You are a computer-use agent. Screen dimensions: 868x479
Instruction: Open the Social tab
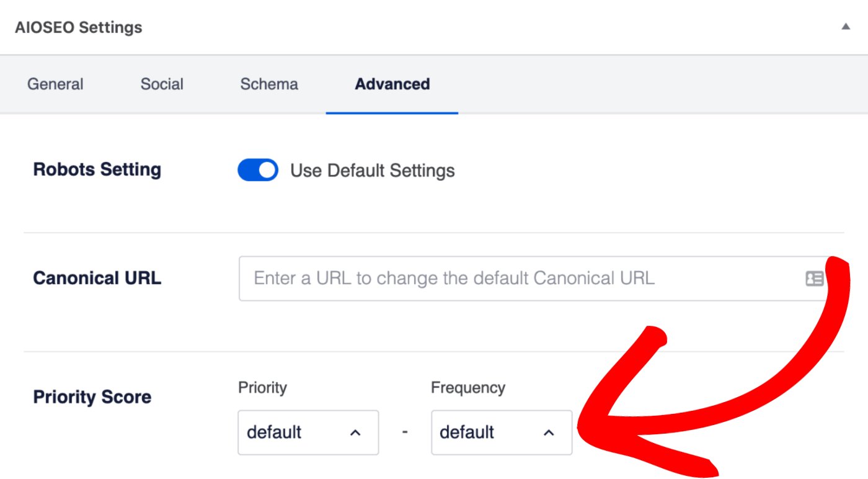(x=162, y=84)
